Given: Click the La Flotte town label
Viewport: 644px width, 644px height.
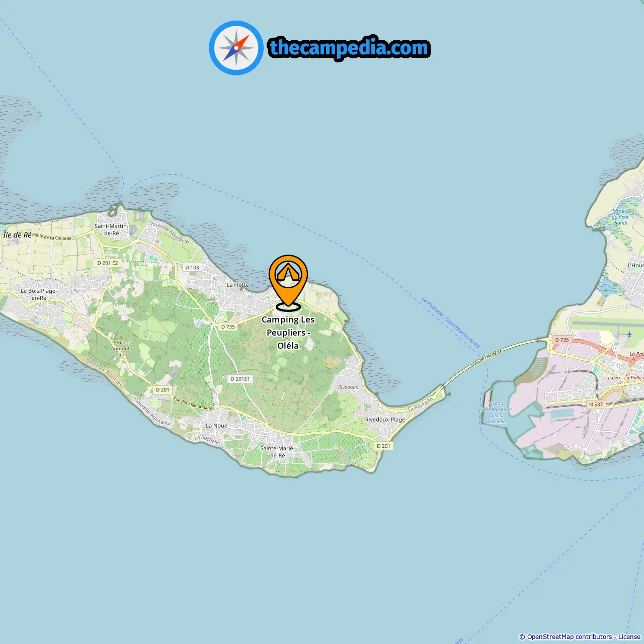Looking at the screenshot, I should click(237, 285).
